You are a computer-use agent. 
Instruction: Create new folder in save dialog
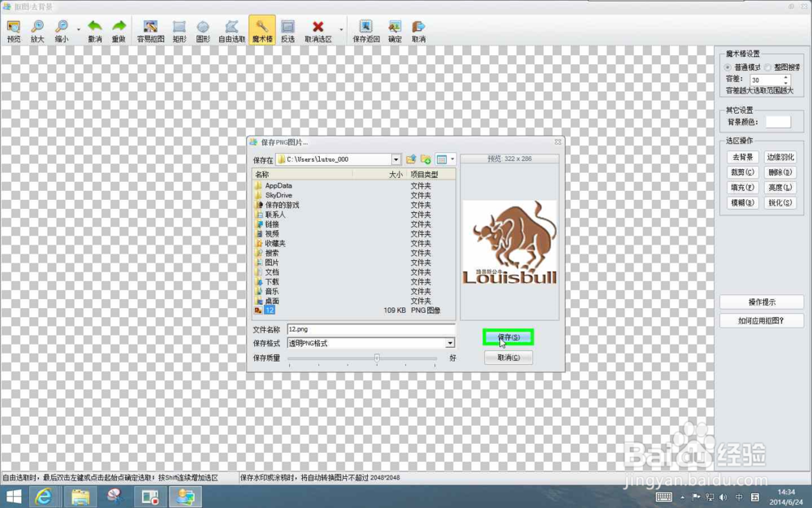425,159
